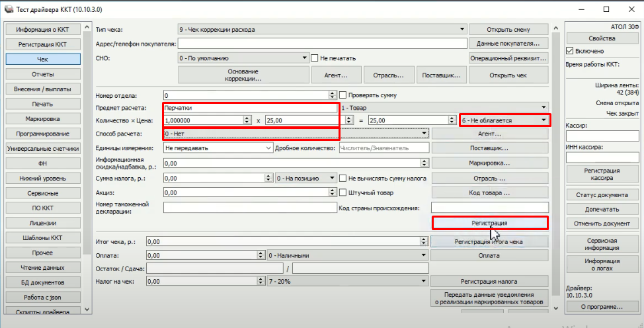Open the Маркировка sidebar section
The image size is (644, 328).
pos(42,119)
